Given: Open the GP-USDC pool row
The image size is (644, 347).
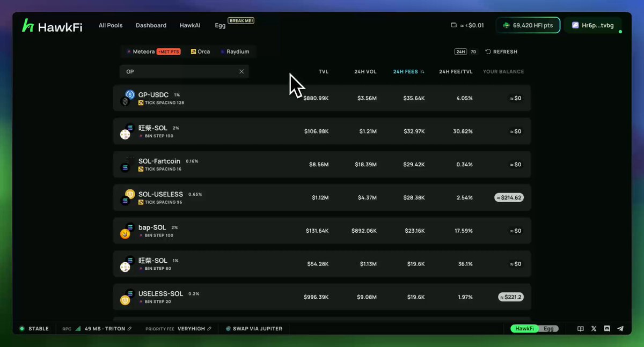Looking at the screenshot, I should click(322, 98).
